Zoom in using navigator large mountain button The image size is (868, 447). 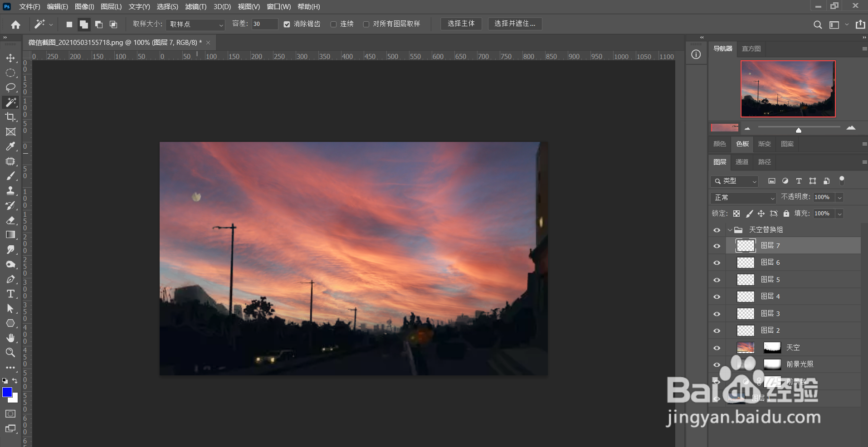(x=851, y=128)
